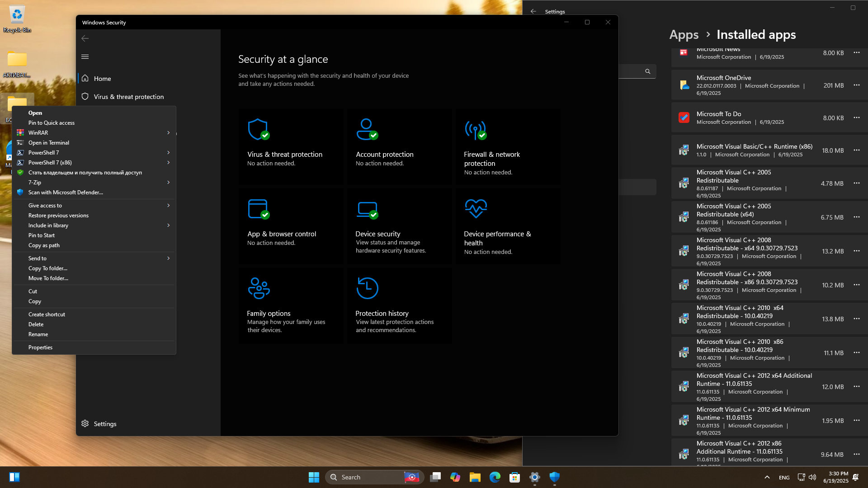Screen dimensions: 868x488
Task: Open App & browser control window icon
Action: pyautogui.click(x=259, y=209)
